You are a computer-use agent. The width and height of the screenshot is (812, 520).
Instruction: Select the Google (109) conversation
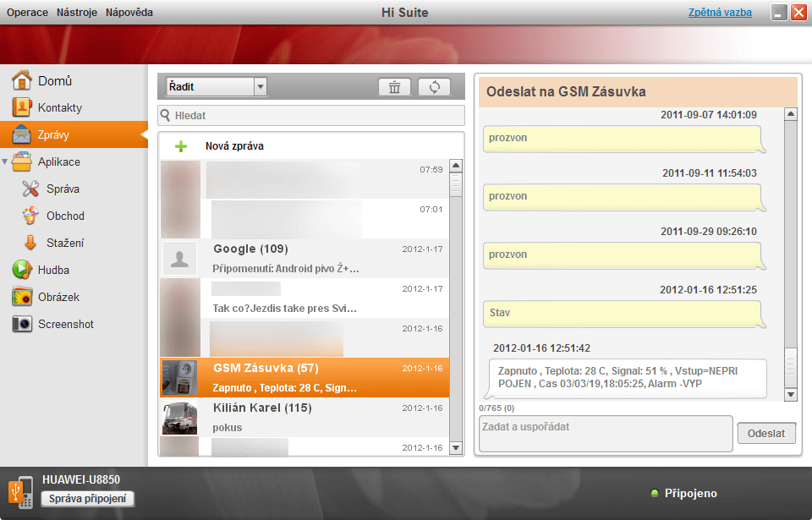pos(304,259)
